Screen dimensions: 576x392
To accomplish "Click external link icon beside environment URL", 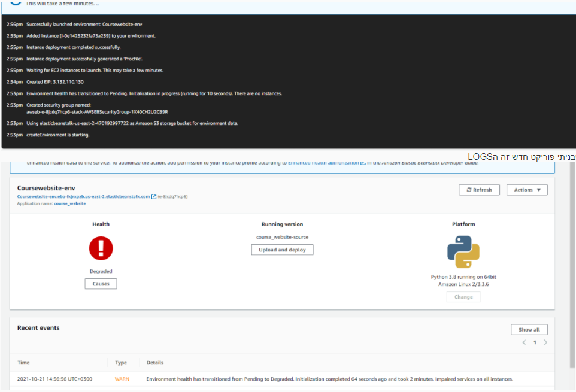I will (x=154, y=197).
